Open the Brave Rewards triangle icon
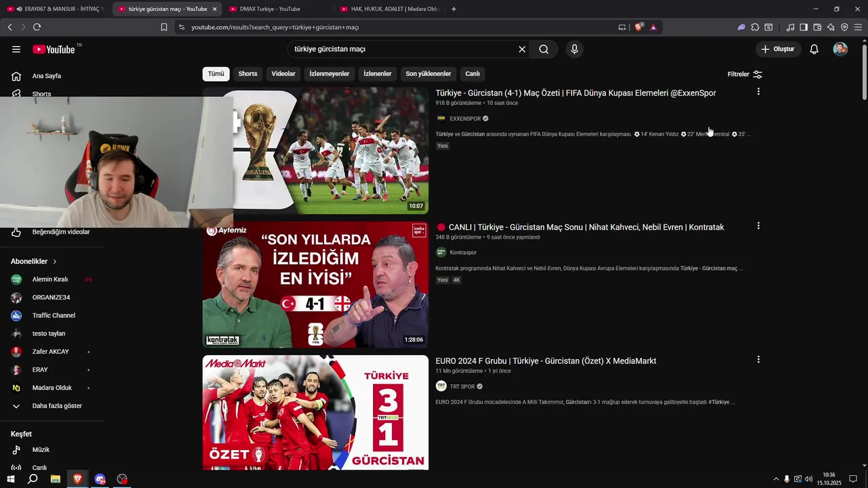Image resolution: width=868 pixels, height=488 pixels. pyautogui.click(x=653, y=27)
